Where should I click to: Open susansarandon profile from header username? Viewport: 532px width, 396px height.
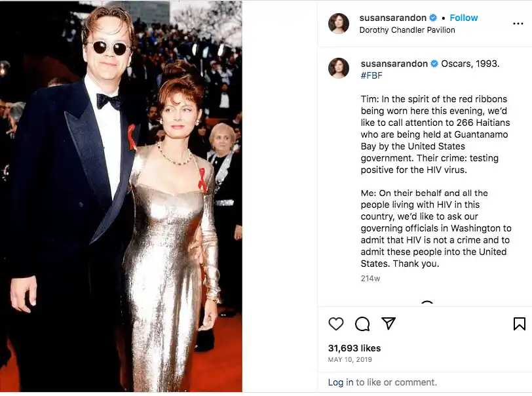[x=393, y=18]
